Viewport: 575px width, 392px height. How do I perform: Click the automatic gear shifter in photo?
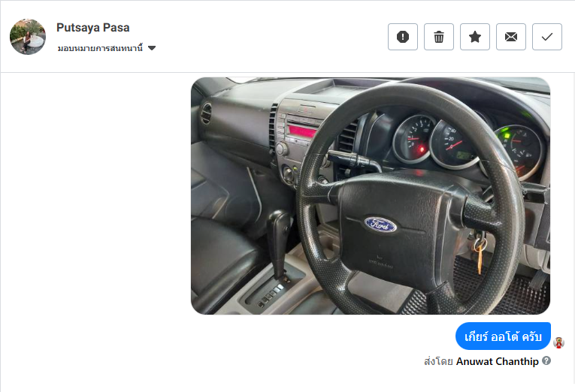278,243
